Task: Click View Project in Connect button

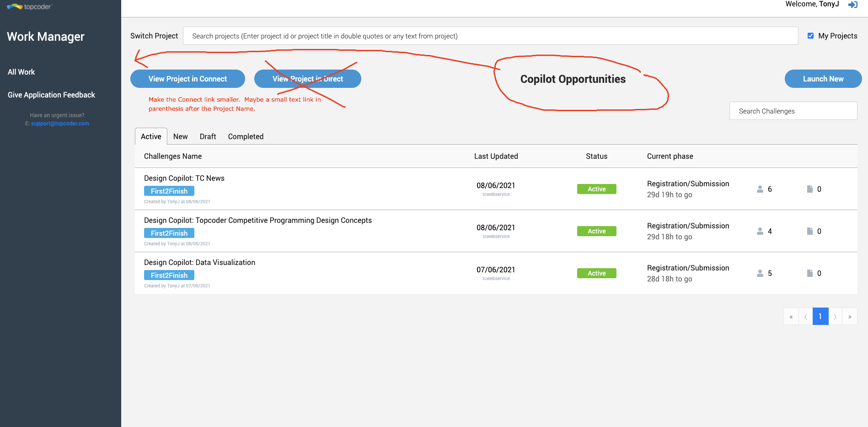Action: tap(188, 79)
